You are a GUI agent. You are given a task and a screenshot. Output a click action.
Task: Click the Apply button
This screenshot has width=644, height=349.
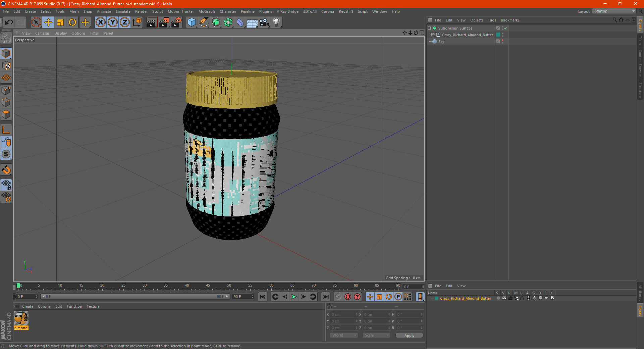point(409,336)
